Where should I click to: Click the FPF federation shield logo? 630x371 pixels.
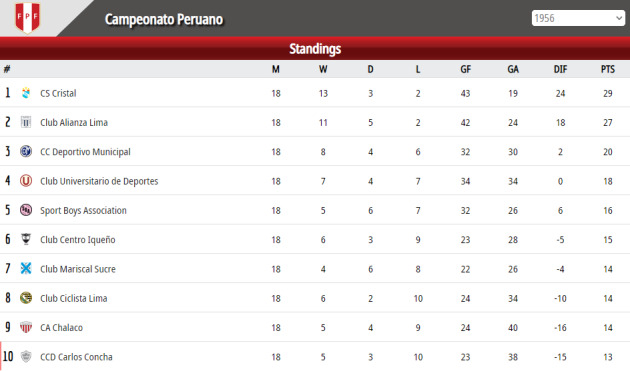point(27,17)
